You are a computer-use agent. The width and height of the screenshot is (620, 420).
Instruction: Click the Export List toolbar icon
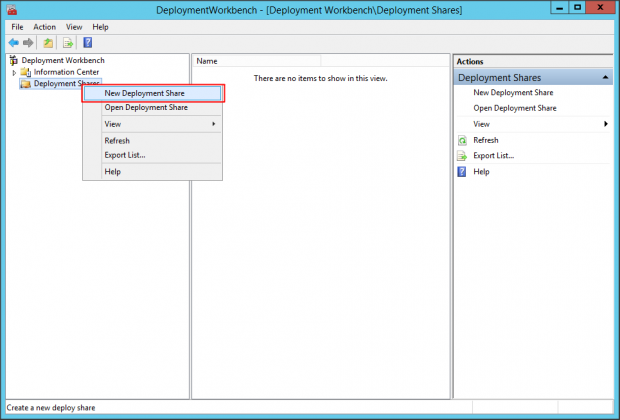coord(68,43)
